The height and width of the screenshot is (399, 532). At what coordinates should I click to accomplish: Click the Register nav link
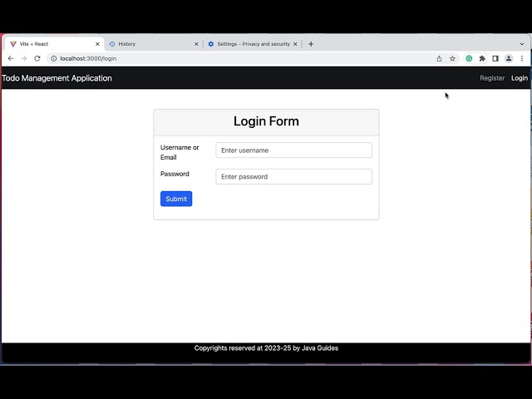click(492, 78)
